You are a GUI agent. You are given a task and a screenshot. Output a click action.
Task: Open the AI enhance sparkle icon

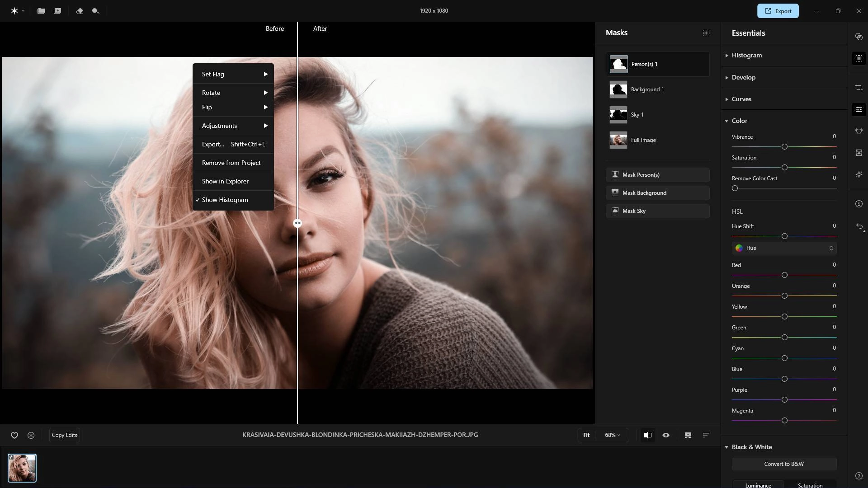(x=859, y=174)
